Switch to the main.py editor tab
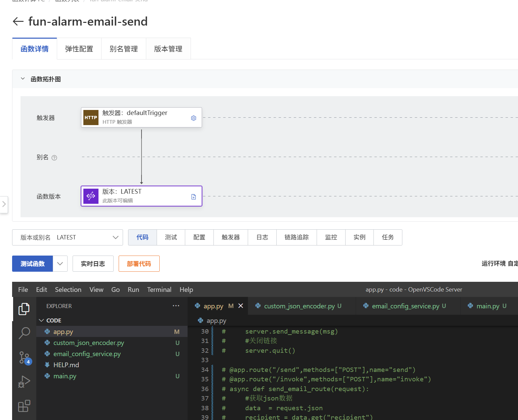This screenshot has height=420, width=518. tap(489, 306)
